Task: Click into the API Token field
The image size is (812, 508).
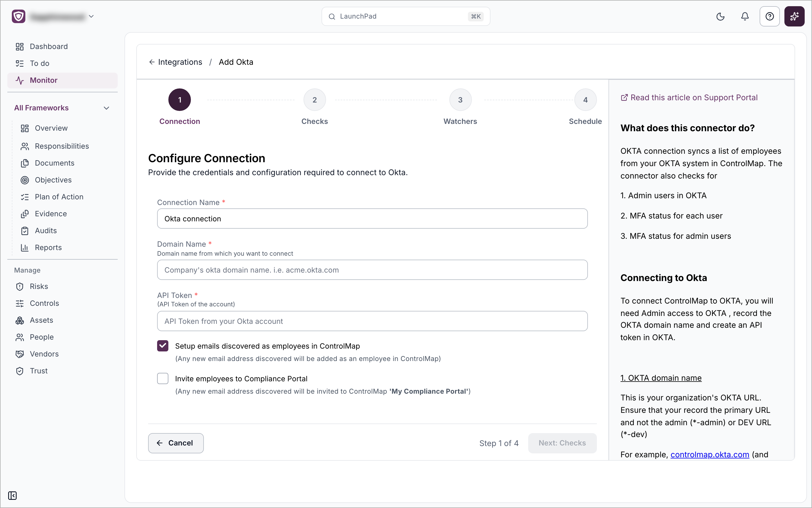Action: [x=372, y=321]
